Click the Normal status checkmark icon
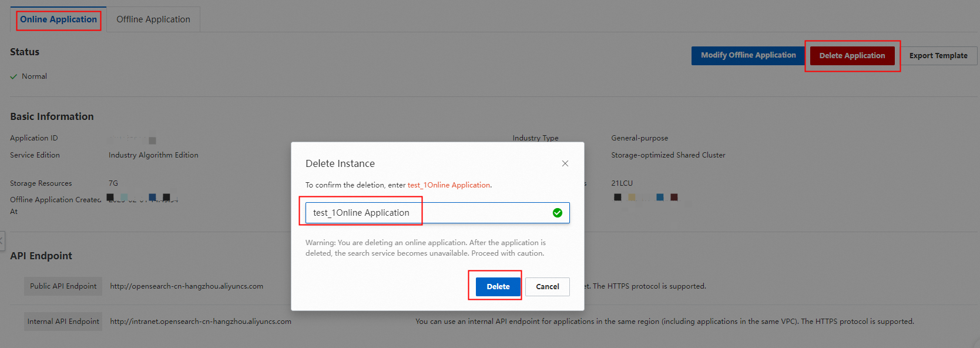980x348 pixels. (x=14, y=76)
